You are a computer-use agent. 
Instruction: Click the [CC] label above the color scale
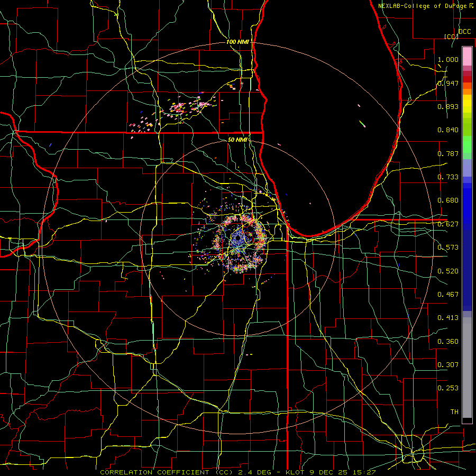(x=451, y=36)
